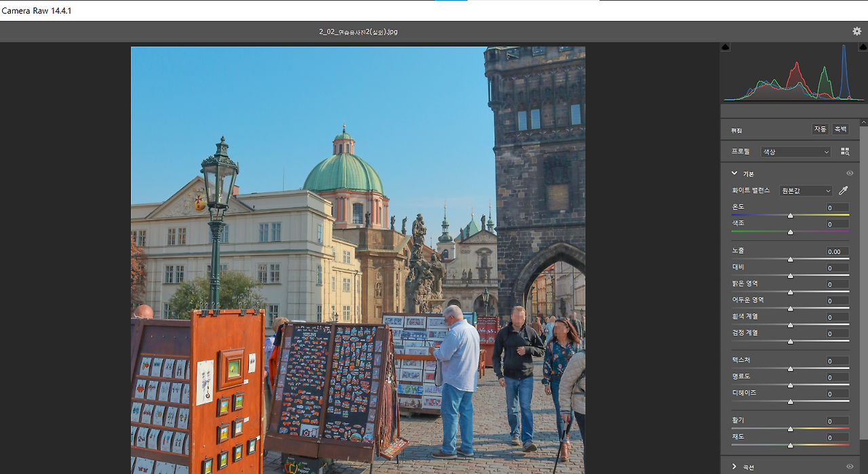Click the 온도 temperature slider handle
Screen dimensions: 868x474
(x=790, y=216)
